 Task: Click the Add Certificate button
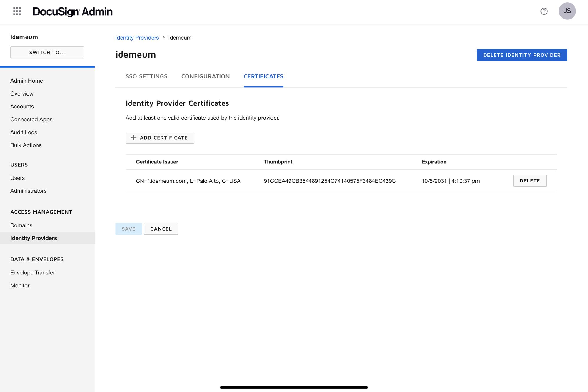coord(160,138)
